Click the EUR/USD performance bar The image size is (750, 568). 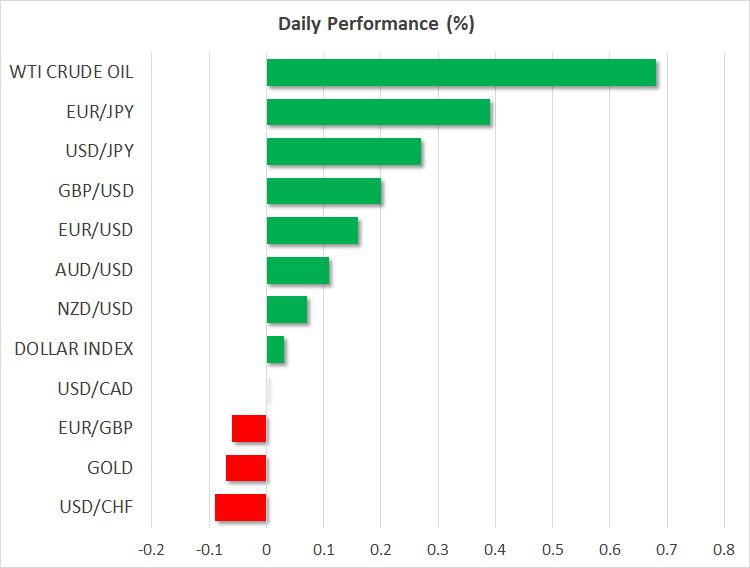(x=312, y=231)
